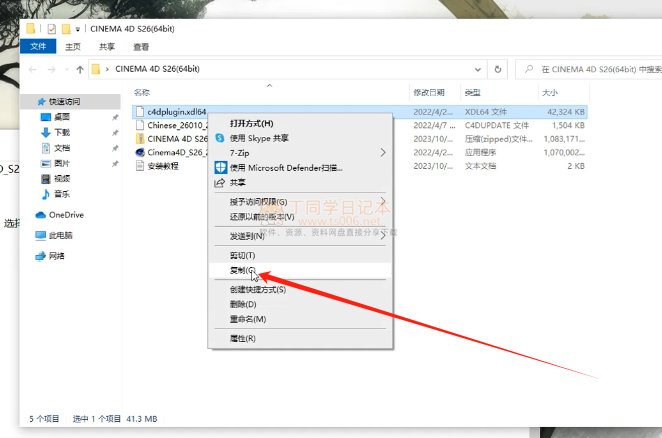Open the 文件 ribbon tab
Screen dimensions: 662x438
(38, 46)
